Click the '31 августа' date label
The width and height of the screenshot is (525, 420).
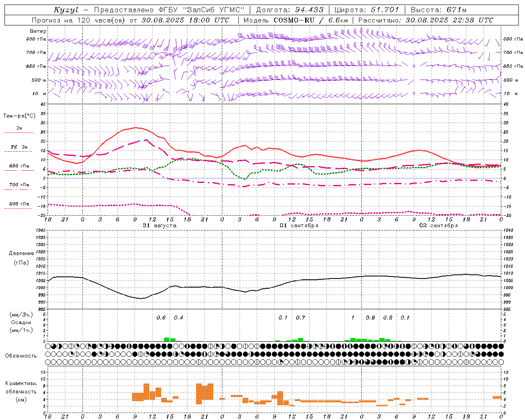pos(160,226)
